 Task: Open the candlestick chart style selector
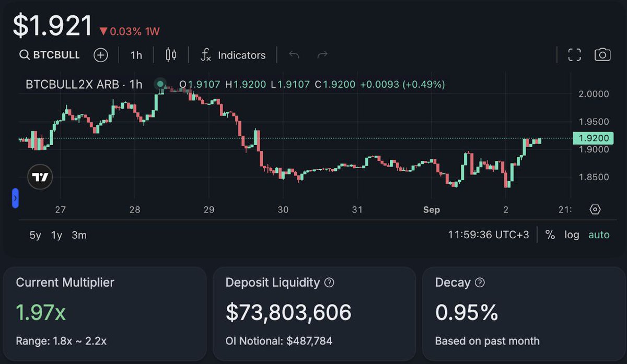click(171, 55)
